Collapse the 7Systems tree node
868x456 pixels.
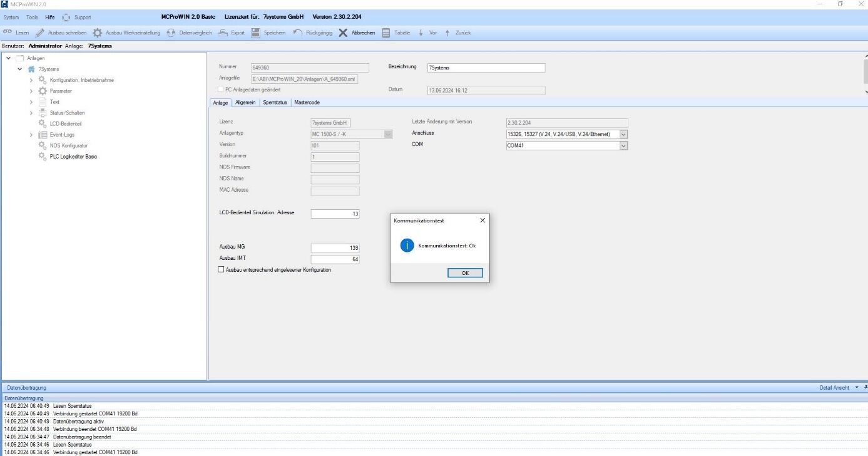pyautogui.click(x=20, y=69)
